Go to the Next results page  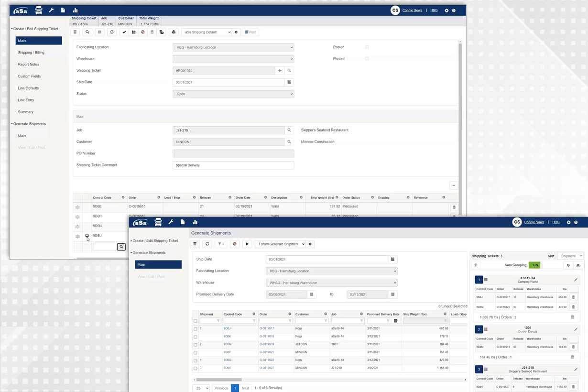tap(245, 388)
